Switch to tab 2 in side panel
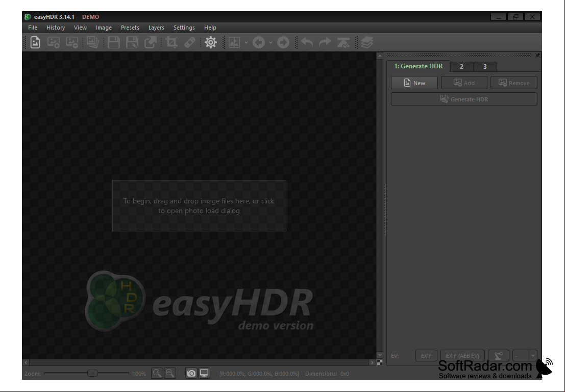The height and width of the screenshot is (392, 565). 461,67
